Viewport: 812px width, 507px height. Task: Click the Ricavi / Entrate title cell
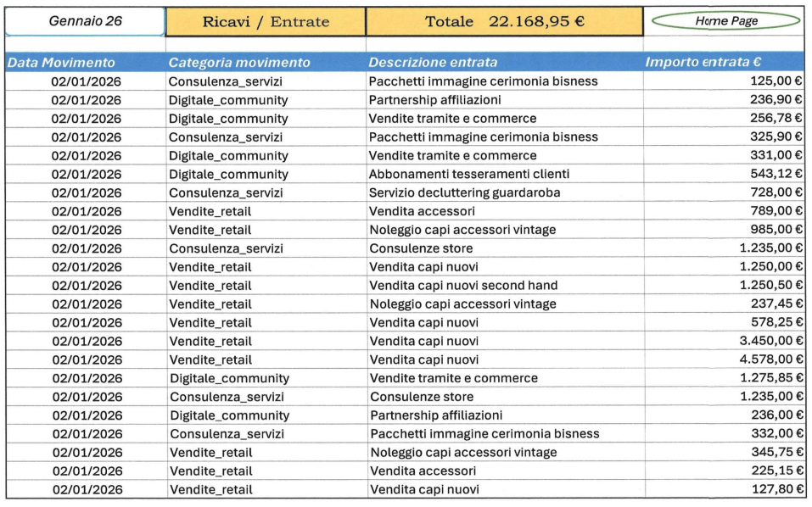pos(266,22)
